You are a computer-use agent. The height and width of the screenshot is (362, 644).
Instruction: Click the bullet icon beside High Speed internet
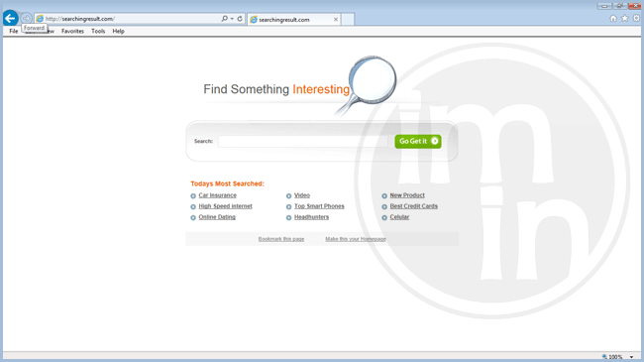(x=193, y=207)
